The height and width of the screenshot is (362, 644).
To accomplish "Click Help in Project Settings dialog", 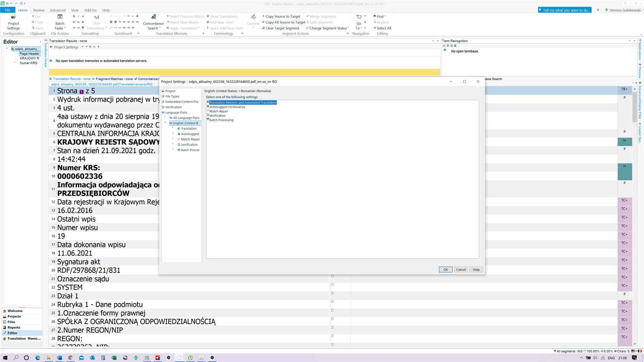I will pyautogui.click(x=476, y=270).
